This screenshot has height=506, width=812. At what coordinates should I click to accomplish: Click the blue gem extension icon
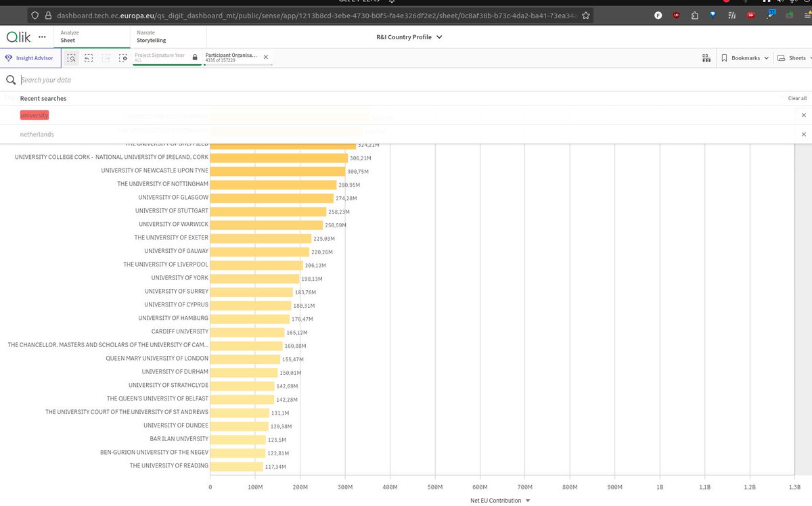click(x=714, y=15)
